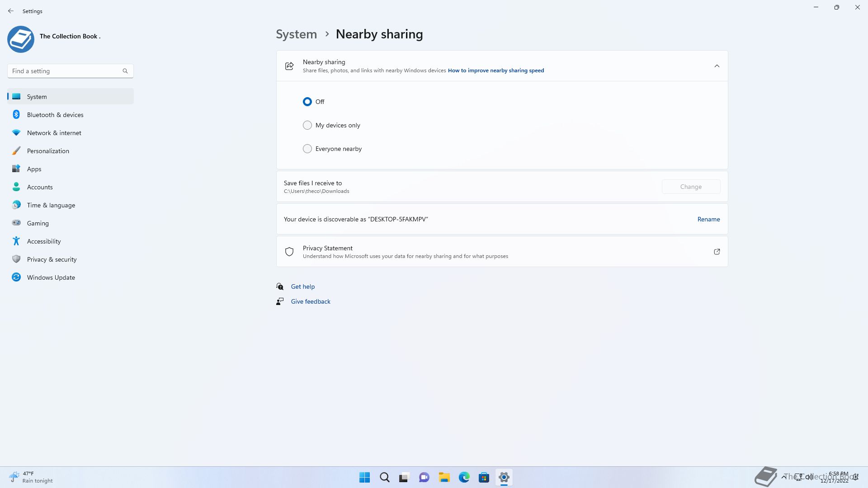
Task: Click the Find a setting search box
Action: [x=71, y=71]
